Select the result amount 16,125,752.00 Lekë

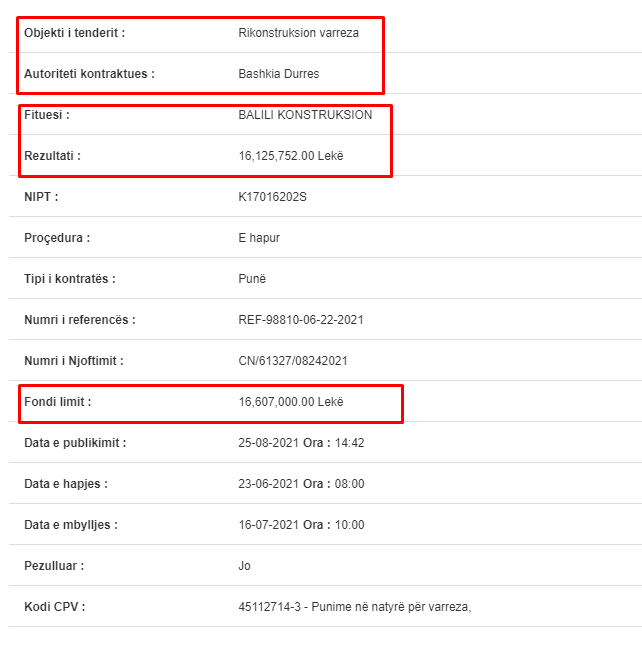(x=291, y=156)
